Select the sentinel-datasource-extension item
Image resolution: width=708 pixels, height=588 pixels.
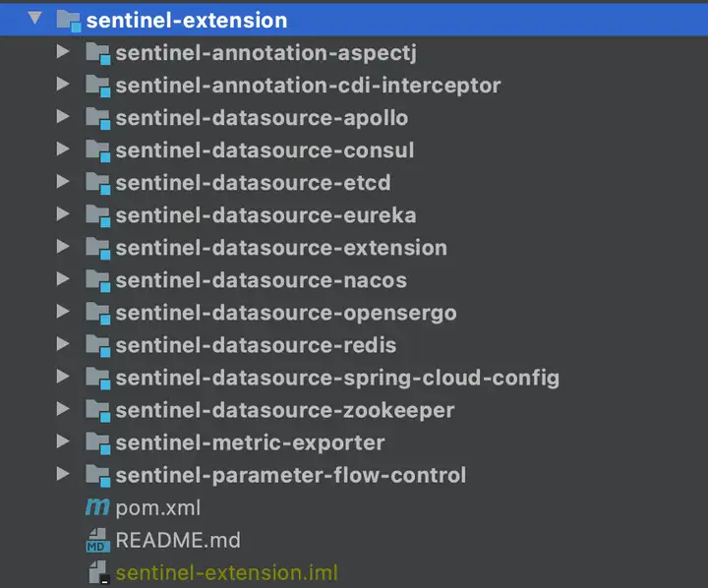coord(281,248)
